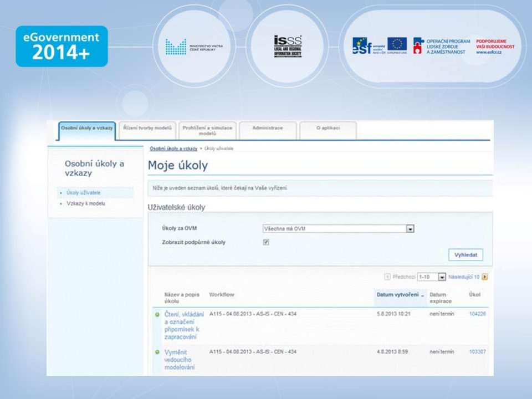Open task Vyměnit vedoucího modelování
Image resolution: width=532 pixels, height=399 pixels.
pos(180,360)
